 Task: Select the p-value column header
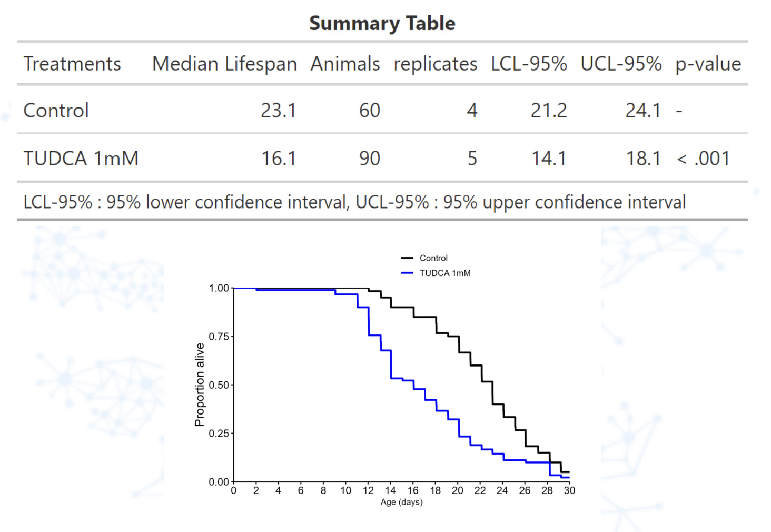(708, 64)
